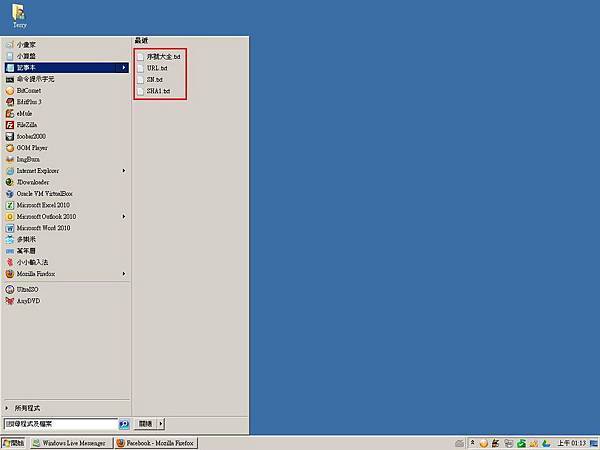600x450 pixels.
Task: Launch UltraISO
Action: (x=67, y=290)
